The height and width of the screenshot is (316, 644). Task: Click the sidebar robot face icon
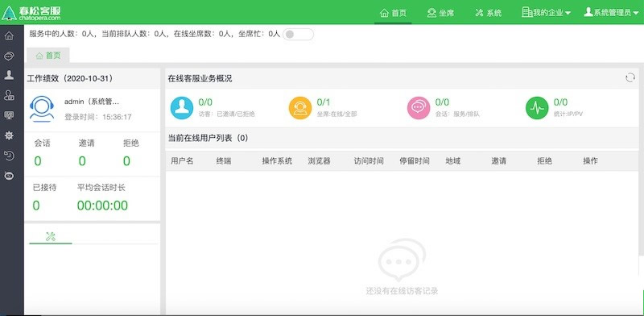9,176
